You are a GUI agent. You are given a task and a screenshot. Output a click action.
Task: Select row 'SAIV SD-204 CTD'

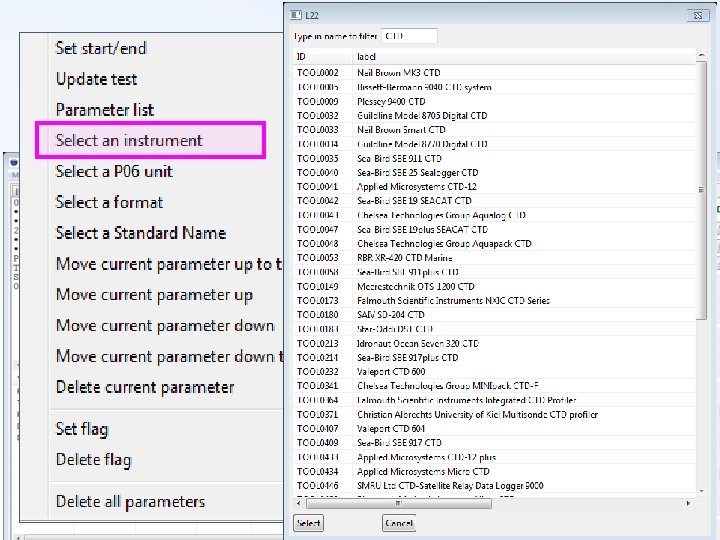point(494,315)
